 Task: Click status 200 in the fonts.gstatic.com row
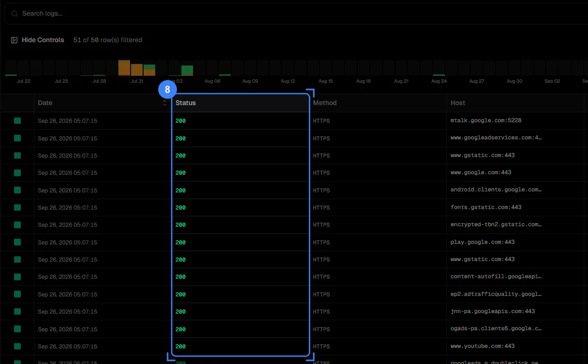(x=181, y=207)
